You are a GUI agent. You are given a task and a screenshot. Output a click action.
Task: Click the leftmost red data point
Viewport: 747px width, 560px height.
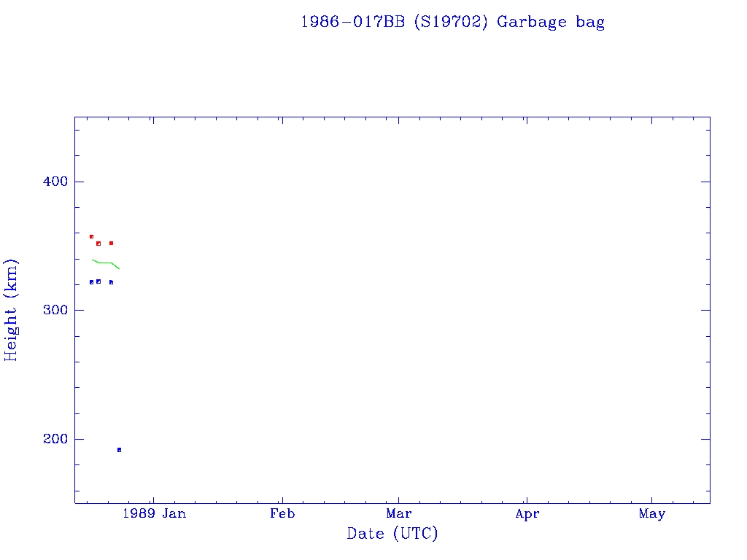91,236
